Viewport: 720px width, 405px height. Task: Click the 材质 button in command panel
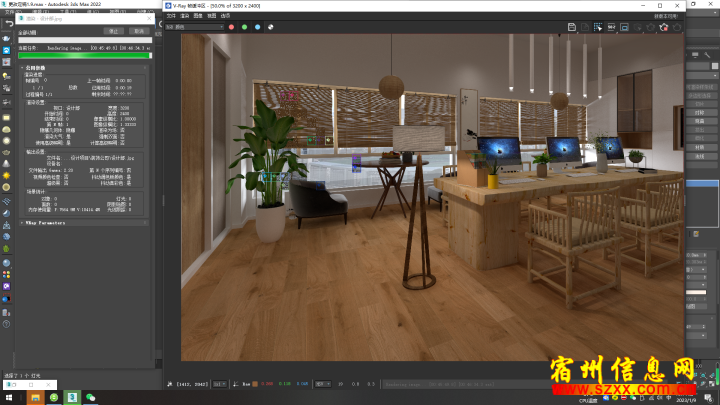coord(700,147)
